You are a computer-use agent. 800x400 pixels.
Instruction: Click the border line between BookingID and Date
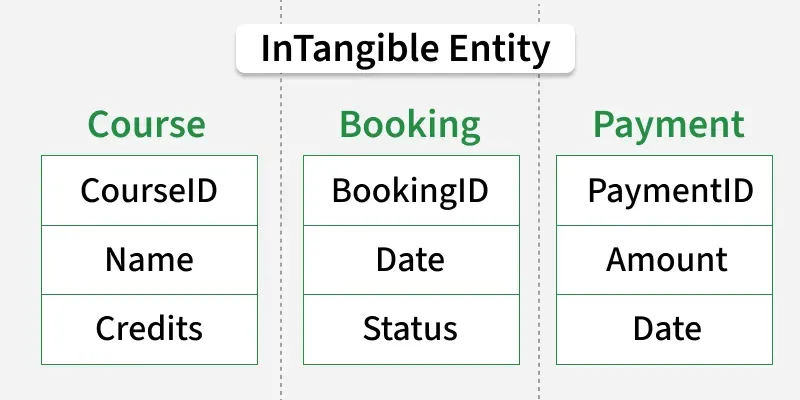[x=411, y=225]
